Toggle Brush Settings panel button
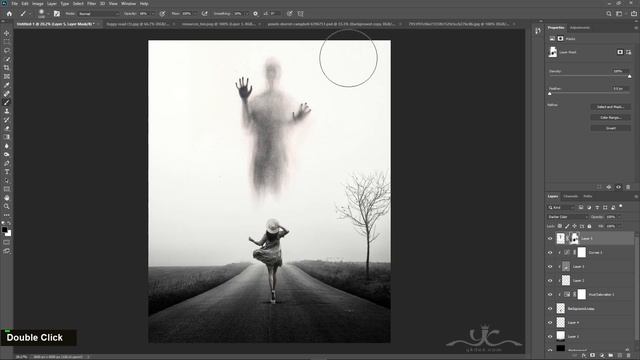 coord(57,13)
